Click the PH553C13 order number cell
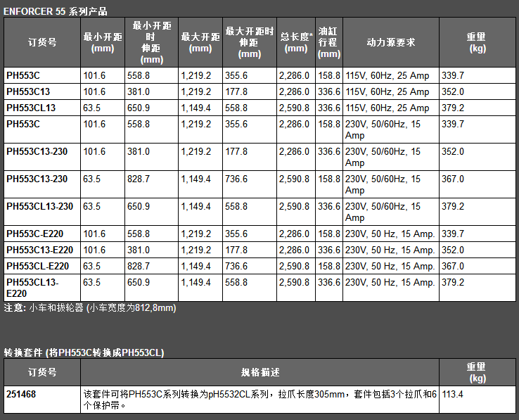 pos(28,91)
